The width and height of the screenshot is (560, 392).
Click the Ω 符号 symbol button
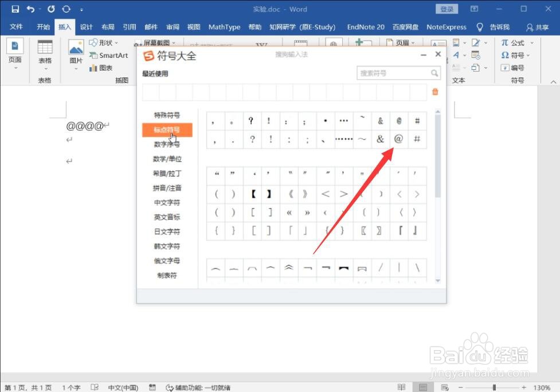512,56
